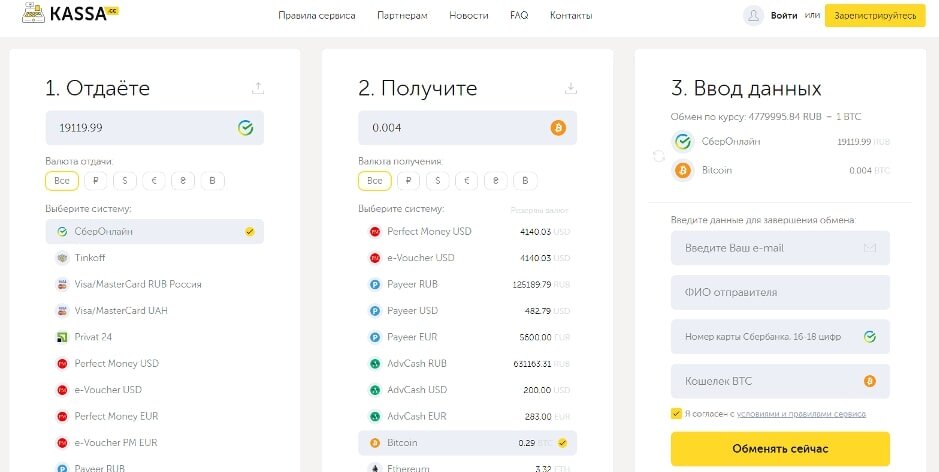
Task: Click the Payeer RUB icon in the receive list
Action: click(x=375, y=285)
